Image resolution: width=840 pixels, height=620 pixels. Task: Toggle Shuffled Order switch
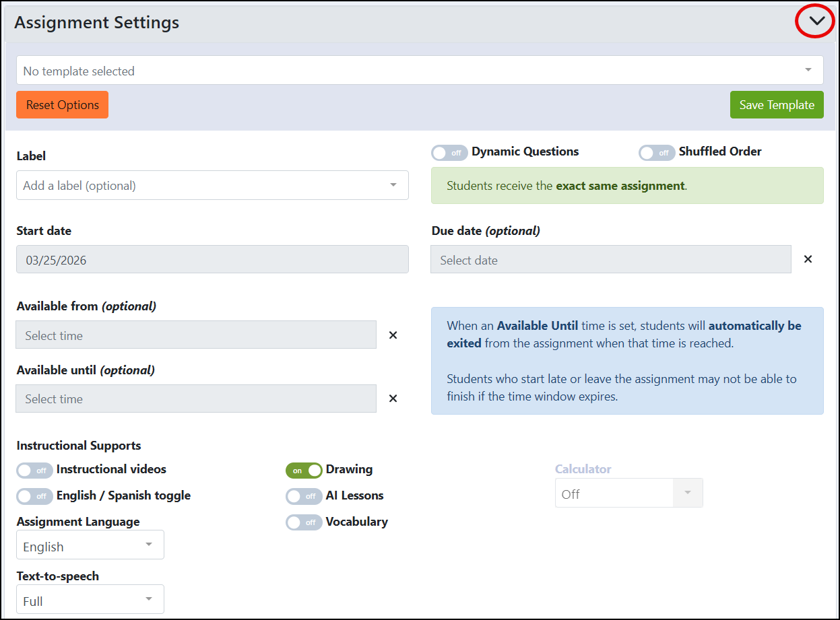tap(657, 152)
